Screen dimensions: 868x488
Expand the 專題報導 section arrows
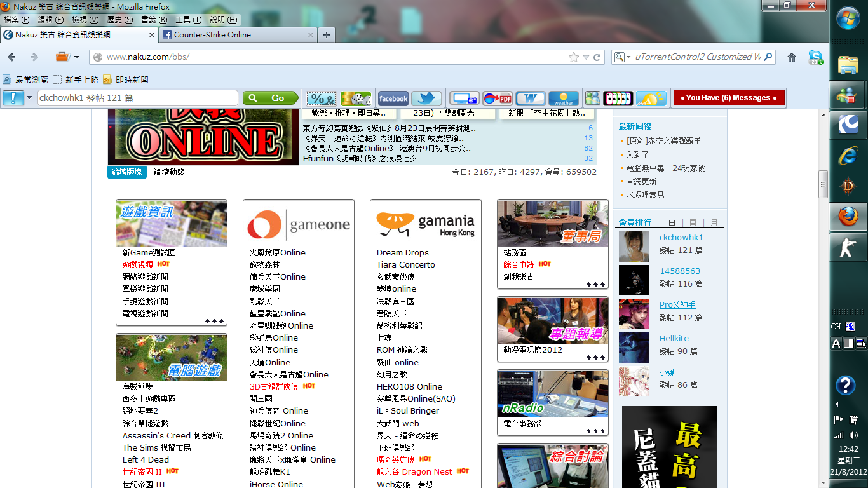tap(595, 358)
